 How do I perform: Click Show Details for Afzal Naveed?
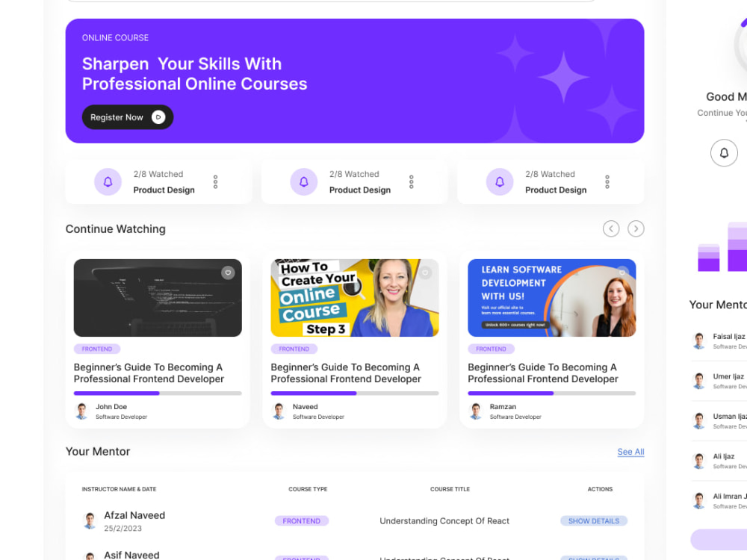pos(594,521)
